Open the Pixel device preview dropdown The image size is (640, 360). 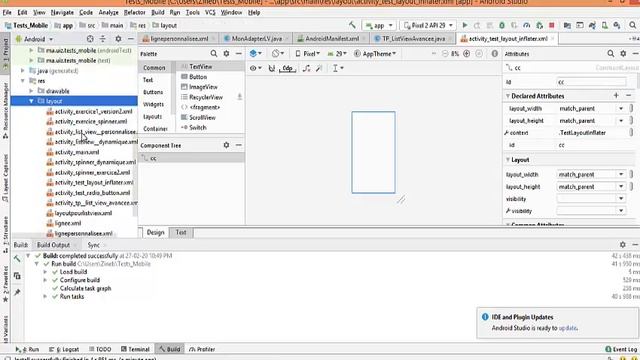tap(307, 53)
